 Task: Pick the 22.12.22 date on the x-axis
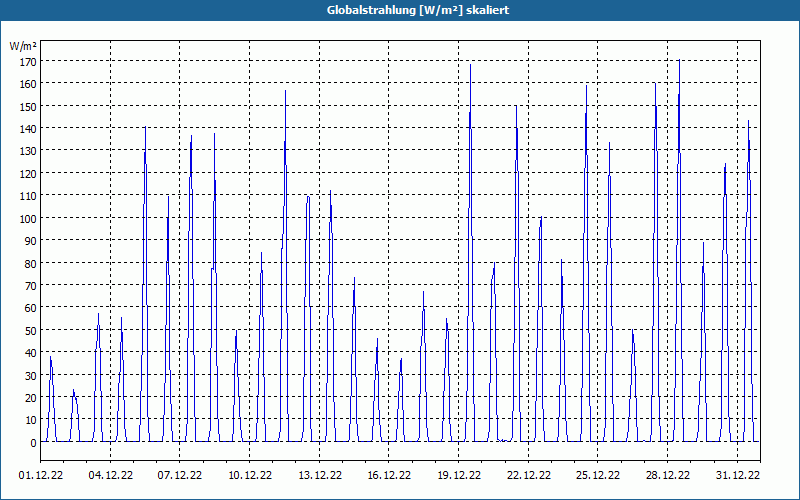tap(529, 475)
